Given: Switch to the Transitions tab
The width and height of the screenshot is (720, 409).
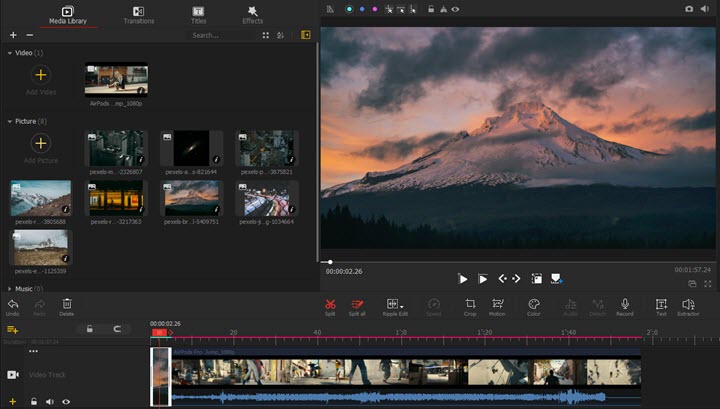Looking at the screenshot, I should (x=138, y=14).
